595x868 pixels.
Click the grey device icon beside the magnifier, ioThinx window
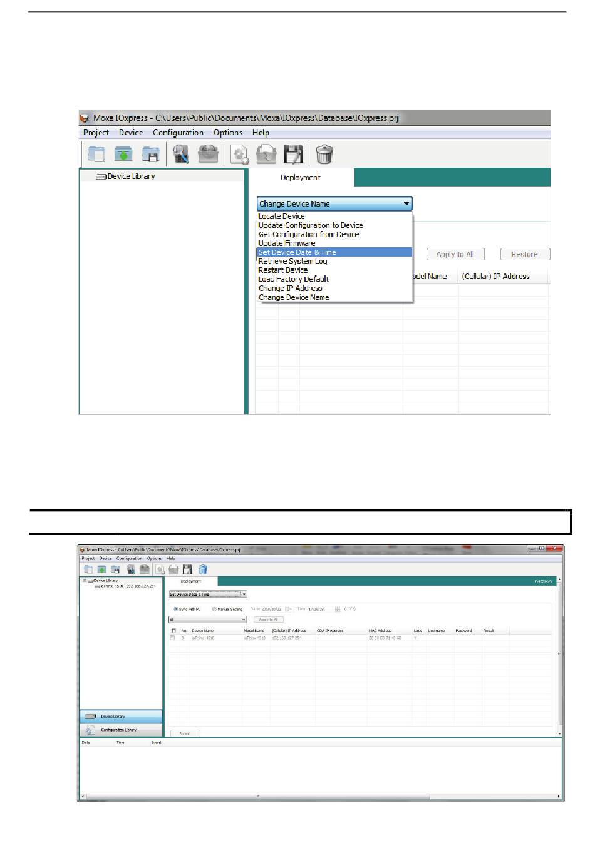144,569
